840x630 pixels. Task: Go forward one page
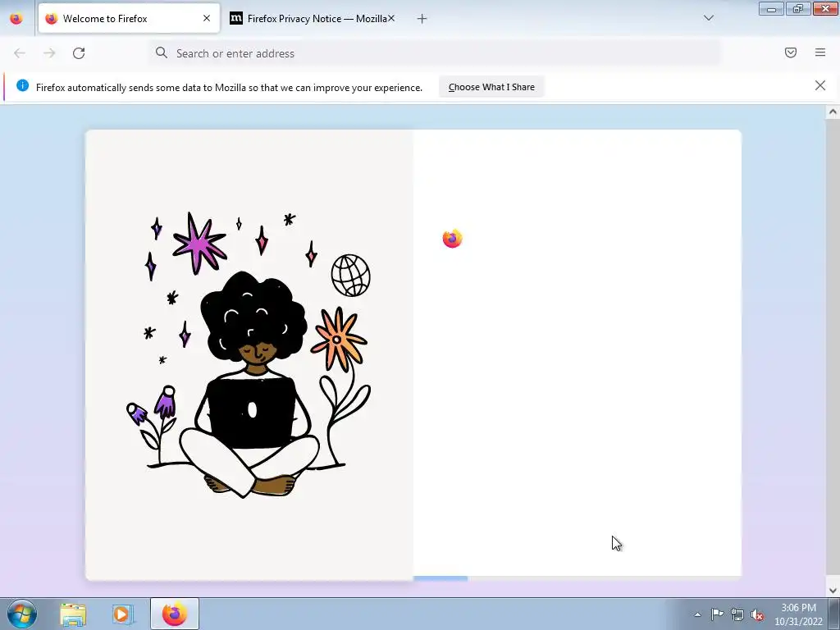coord(49,53)
